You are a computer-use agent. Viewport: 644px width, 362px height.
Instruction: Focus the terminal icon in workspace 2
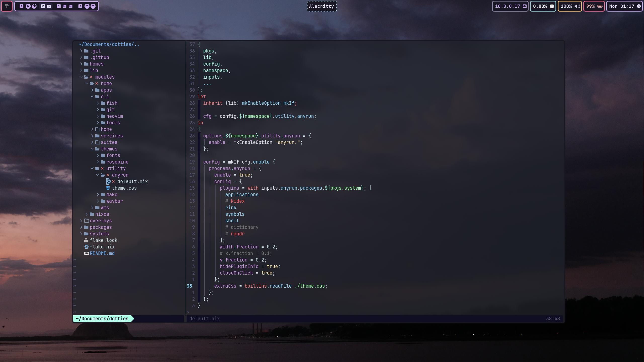point(49,6)
